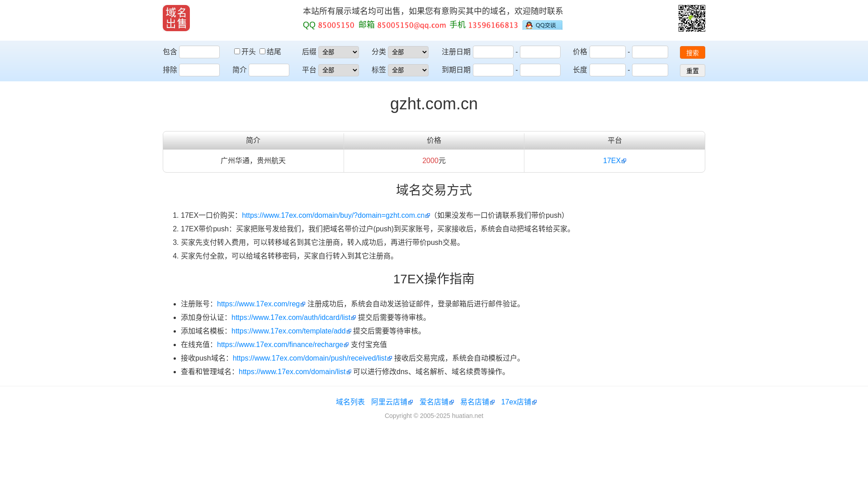Click the red 域名出售 site logo

(176, 18)
